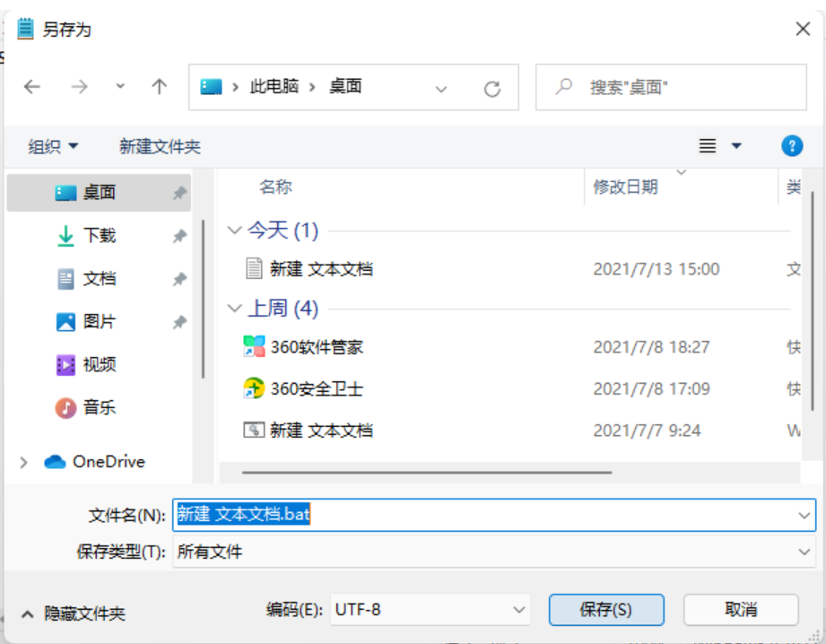Screen dimensions: 826x644
Task: Open the view options dropdown arrow
Action: (x=736, y=146)
